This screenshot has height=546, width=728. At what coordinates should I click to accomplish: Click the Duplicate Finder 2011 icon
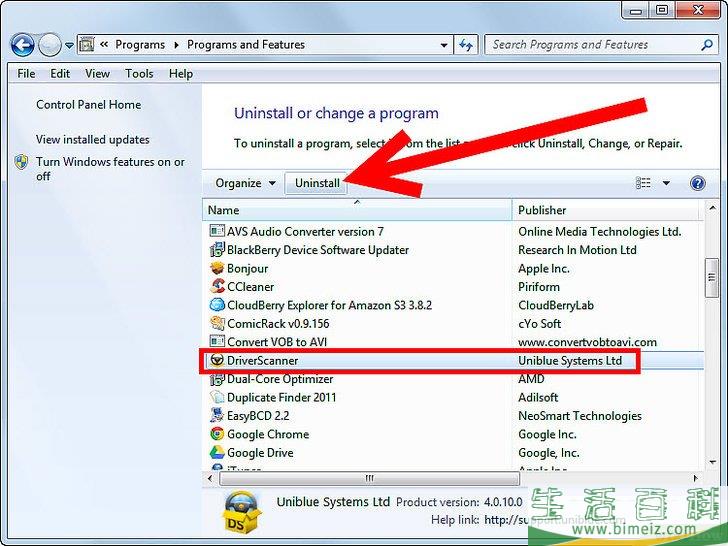click(217, 397)
